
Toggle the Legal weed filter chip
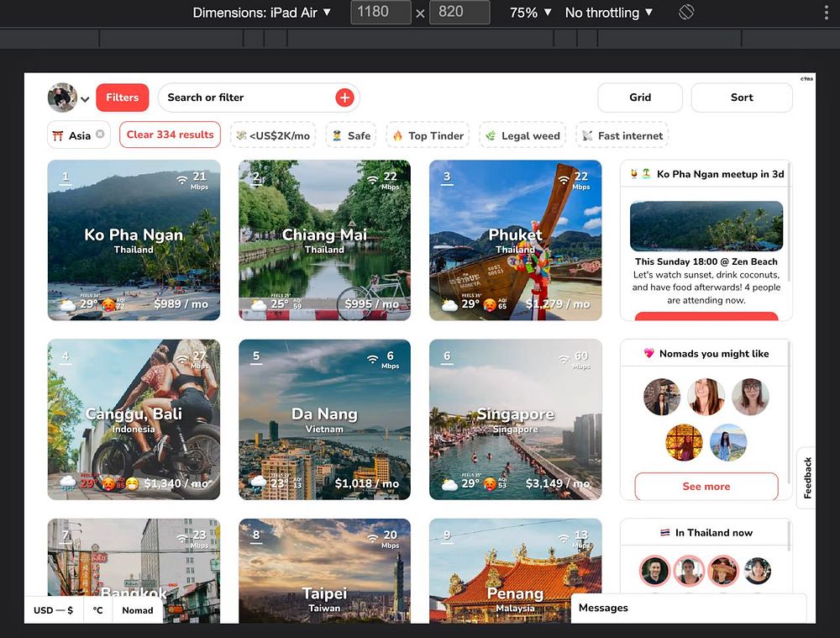point(522,135)
